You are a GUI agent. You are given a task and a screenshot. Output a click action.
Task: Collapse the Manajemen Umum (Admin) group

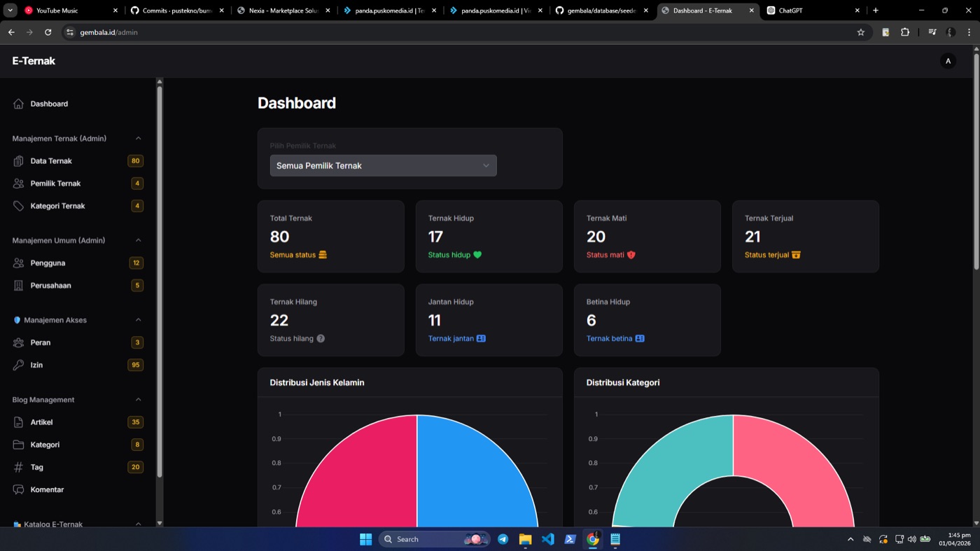[x=138, y=240]
